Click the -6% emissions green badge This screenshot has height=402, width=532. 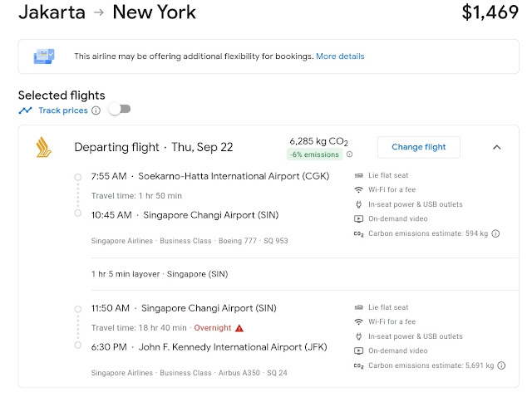[x=315, y=154]
